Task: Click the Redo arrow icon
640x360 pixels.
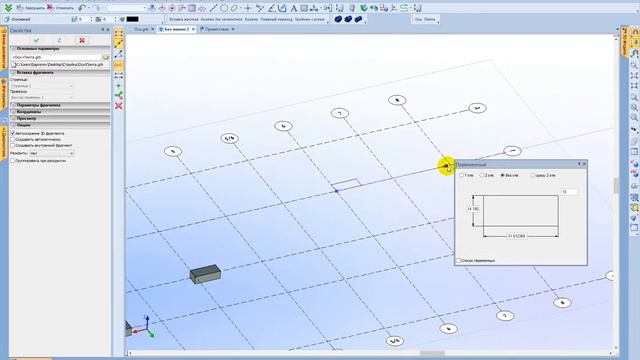Action: click(96, 8)
